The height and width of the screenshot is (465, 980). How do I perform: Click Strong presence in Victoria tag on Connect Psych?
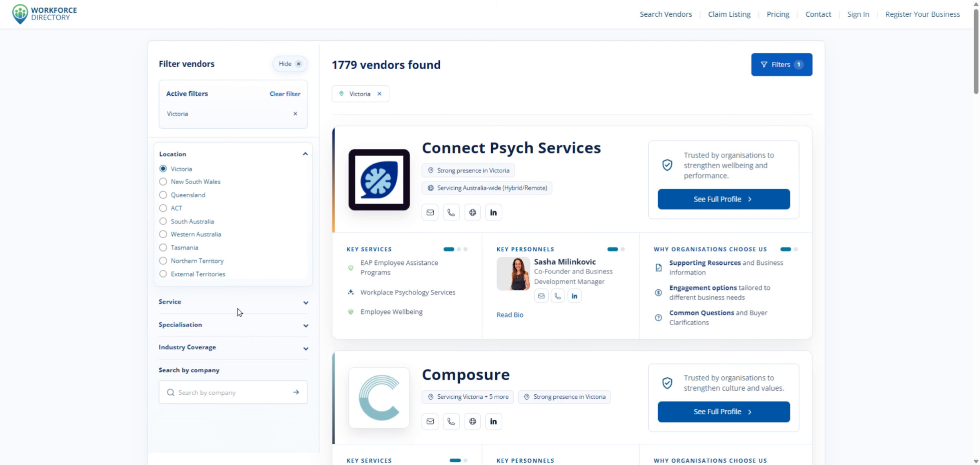tap(468, 170)
